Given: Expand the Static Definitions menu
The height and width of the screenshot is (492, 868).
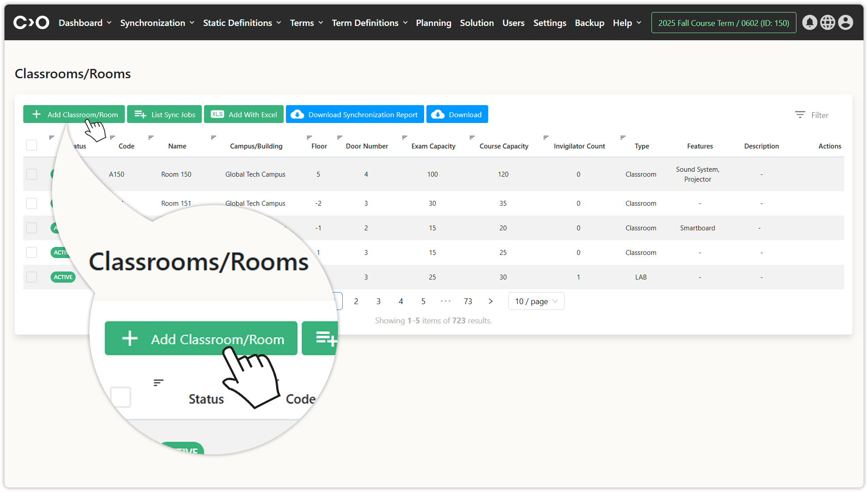Looking at the screenshot, I should tap(242, 23).
